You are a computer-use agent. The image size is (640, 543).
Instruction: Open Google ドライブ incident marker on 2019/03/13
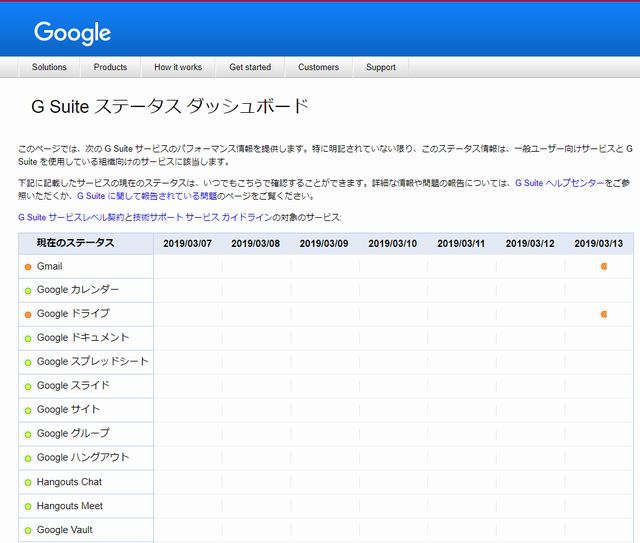(x=604, y=314)
